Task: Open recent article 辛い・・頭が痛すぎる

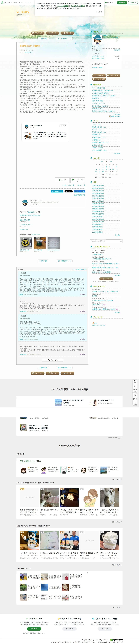Action: coord(99,88)
